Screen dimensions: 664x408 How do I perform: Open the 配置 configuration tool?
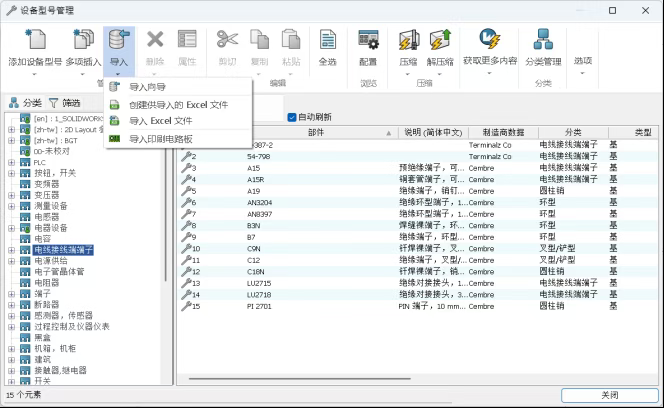tap(368, 42)
